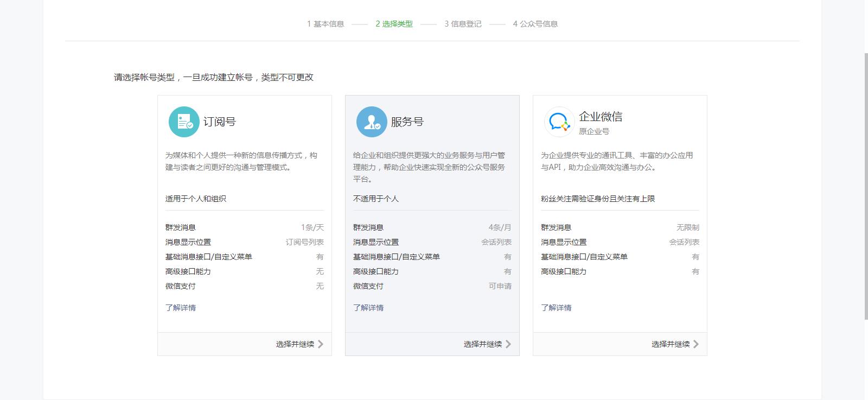Image resolution: width=868 pixels, height=400 pixels.
Task: Click 消息显示位置 label in 订阅号 card
Action: (x=188, y=242)
